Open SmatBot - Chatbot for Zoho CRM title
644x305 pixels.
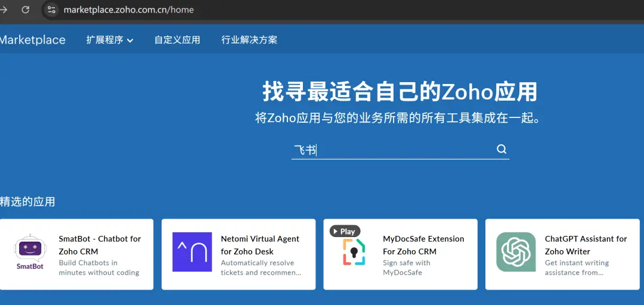[100, 245]
